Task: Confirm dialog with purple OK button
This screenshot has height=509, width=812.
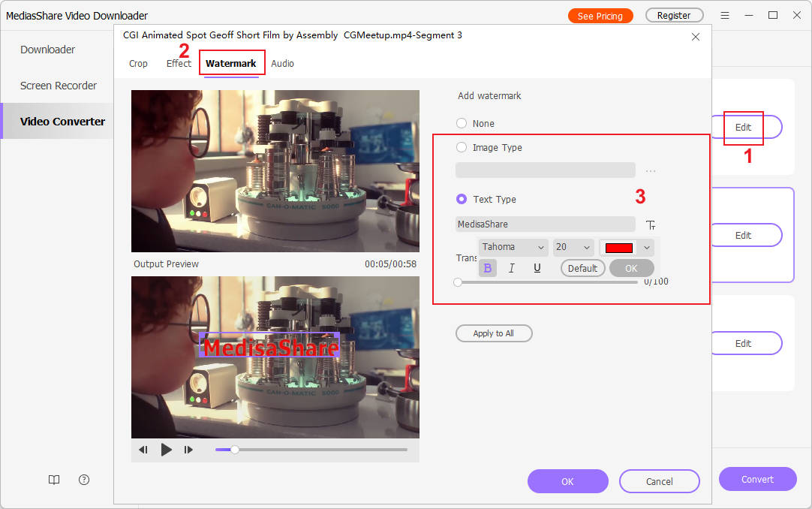Action: [567, 481]
